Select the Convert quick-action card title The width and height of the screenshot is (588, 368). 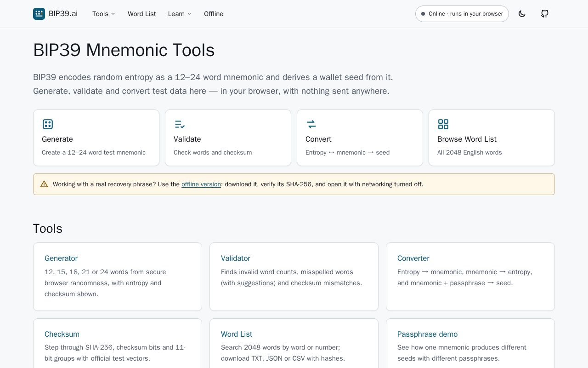tap(318, 139)
